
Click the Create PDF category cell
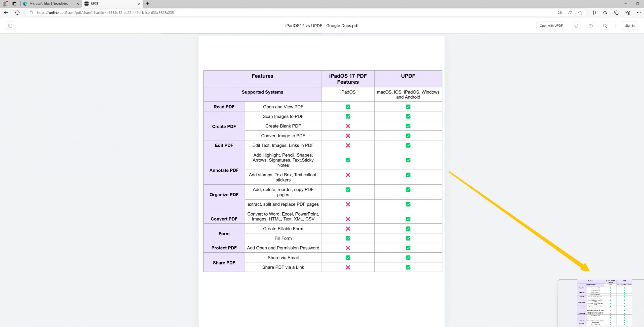(224, 126)
